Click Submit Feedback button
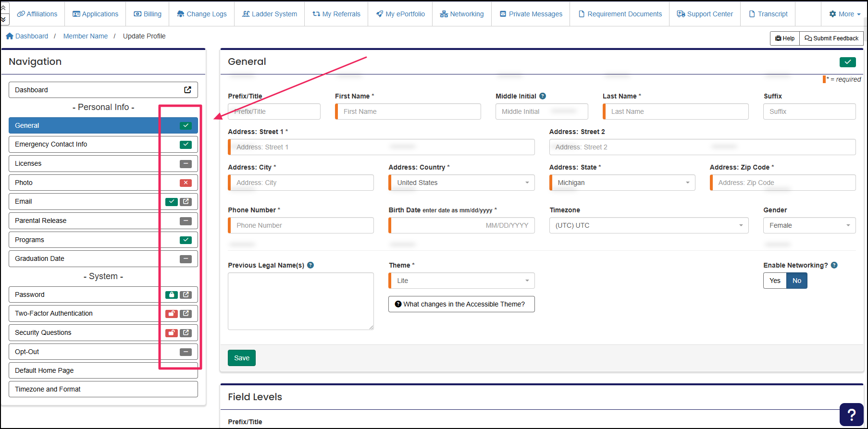Viewport: 868px width, 429px height. click(x=831, y=38)
